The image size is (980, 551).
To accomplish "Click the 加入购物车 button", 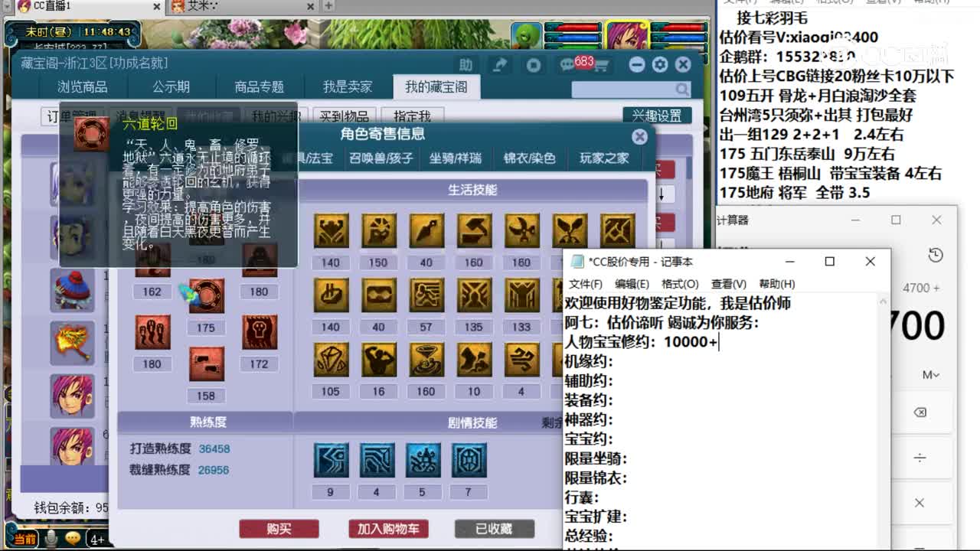I will [x=389, y=528].
